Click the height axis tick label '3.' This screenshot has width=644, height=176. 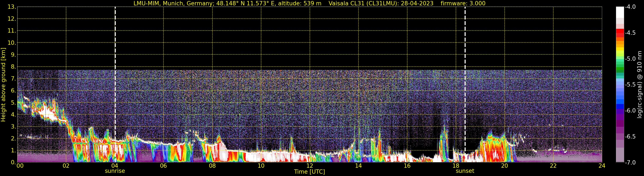tap(13, 127)
